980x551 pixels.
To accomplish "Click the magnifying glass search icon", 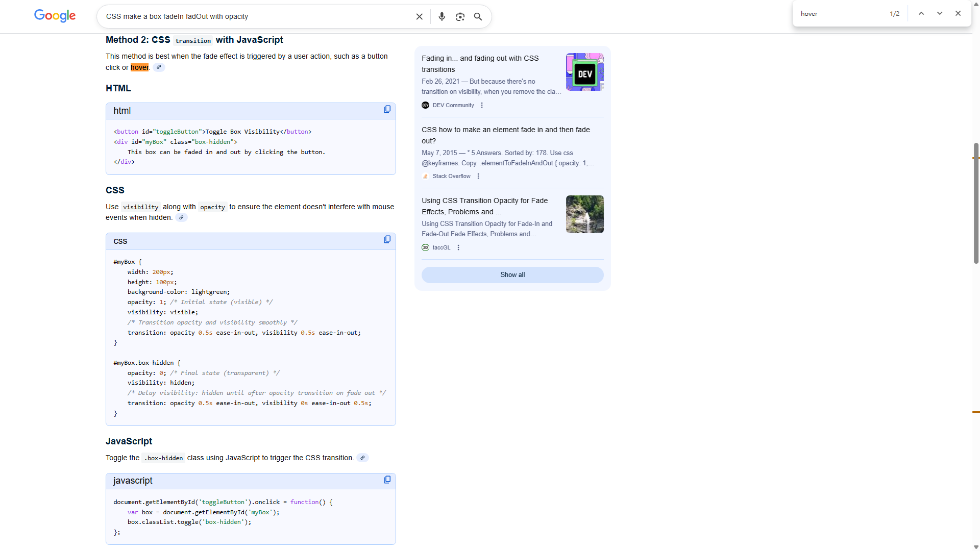I will (478, 17).
